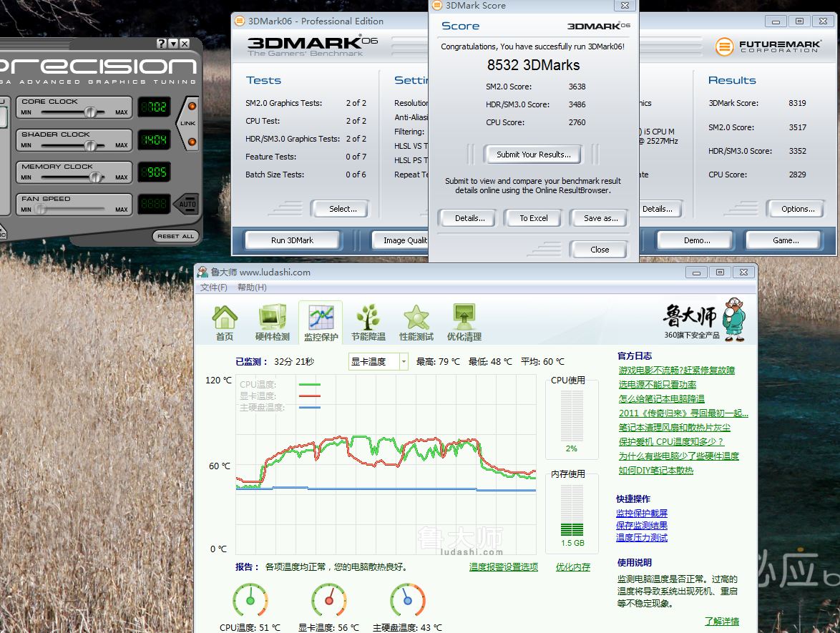Click the Core Clock value readout
This screenshot has width=840, height=633.
pos(155,107)
